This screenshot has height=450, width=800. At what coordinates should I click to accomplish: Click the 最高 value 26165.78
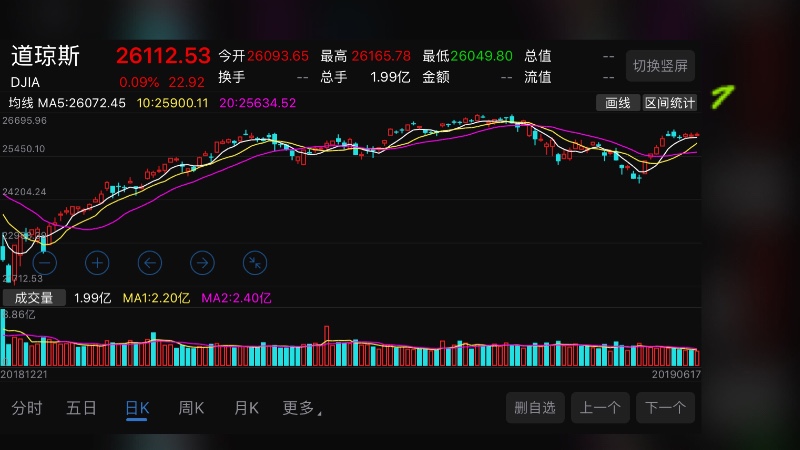pos(381,56)
